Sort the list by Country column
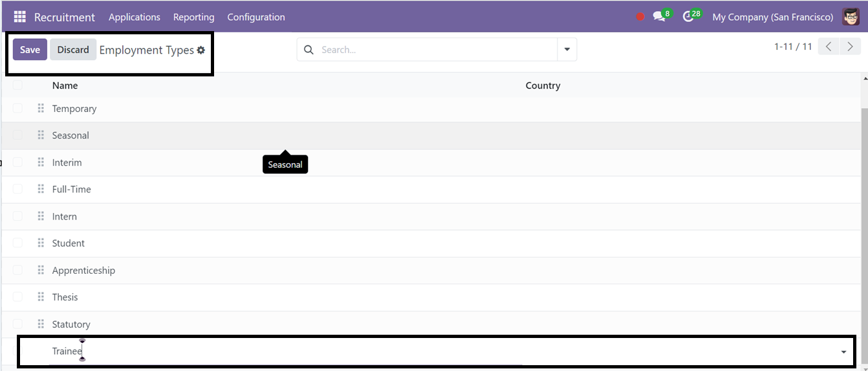Viewport: 868px width, 371px height. pos(543,85)
